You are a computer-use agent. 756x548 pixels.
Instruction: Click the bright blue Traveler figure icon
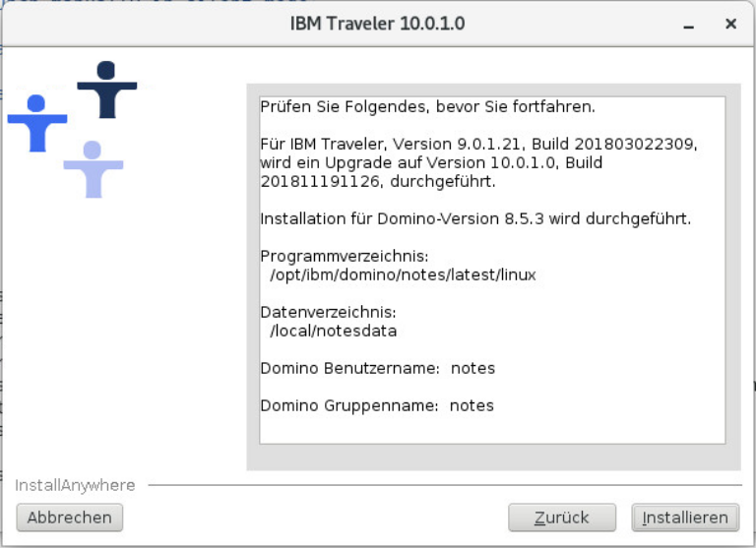(37, 123)
